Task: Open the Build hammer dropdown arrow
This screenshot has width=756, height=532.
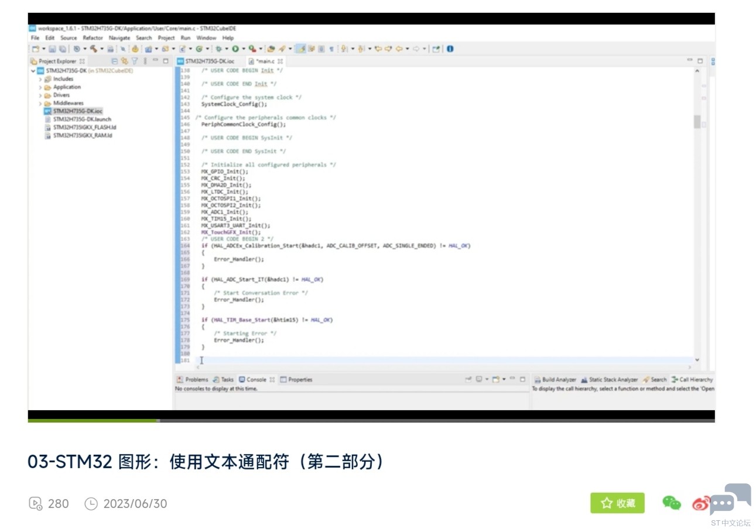Action: pos(101,49)
